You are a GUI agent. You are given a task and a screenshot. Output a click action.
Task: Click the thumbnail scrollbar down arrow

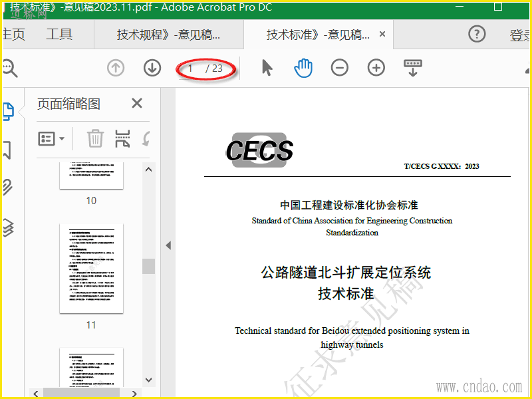[148, 380]
